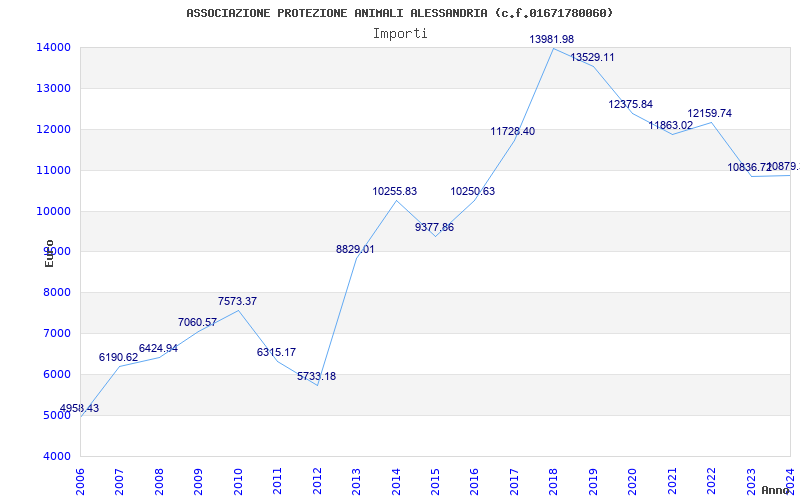
Task: Click the 14000 y-axis tick label
Action: pyautogui.click(x=53, y=47)
